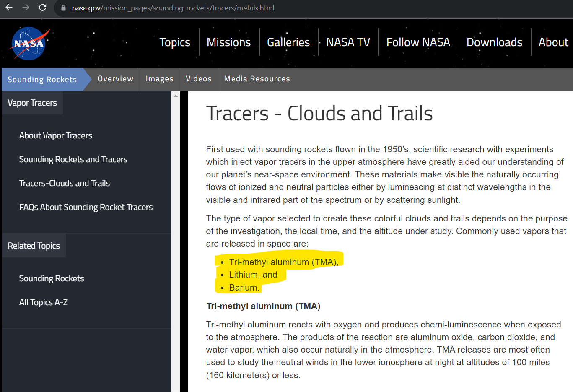The image size is (573, 392).
Task: Switch to the Videos tab
Action: pos(199,79)
